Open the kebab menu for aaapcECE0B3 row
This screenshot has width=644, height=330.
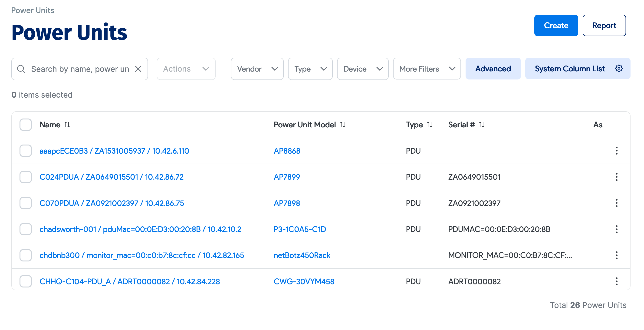[x=617, y=151]
